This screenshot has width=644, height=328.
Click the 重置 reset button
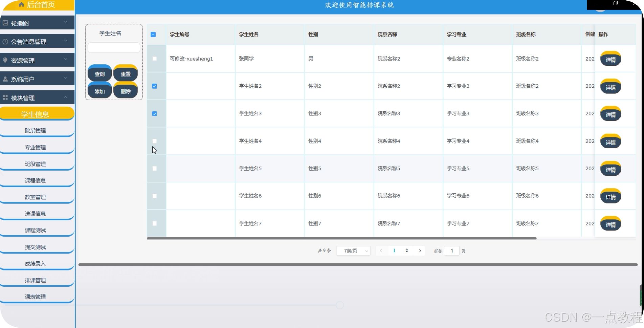click(126, 73)
